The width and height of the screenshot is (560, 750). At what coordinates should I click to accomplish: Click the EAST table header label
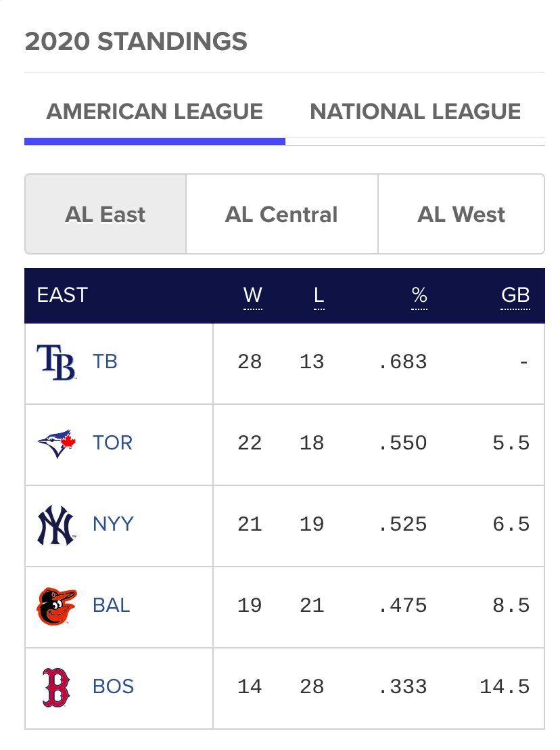pos(62,295)
